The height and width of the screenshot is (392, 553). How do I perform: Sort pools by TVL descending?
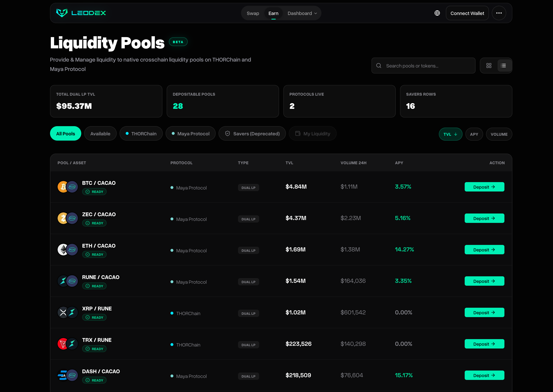pos(450,134)
